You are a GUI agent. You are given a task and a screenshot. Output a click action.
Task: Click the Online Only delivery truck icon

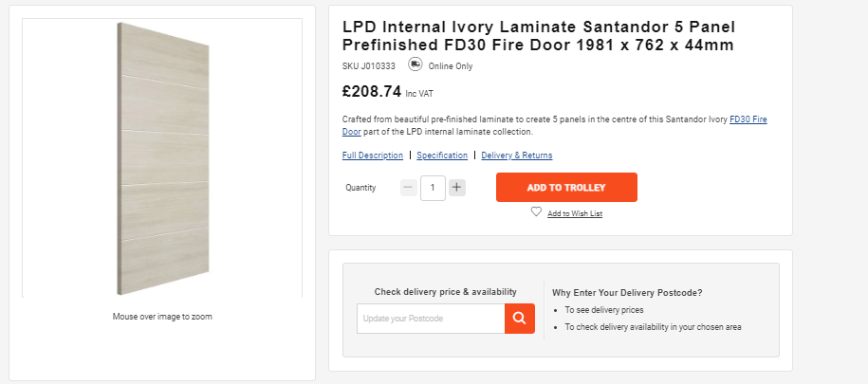416,64
